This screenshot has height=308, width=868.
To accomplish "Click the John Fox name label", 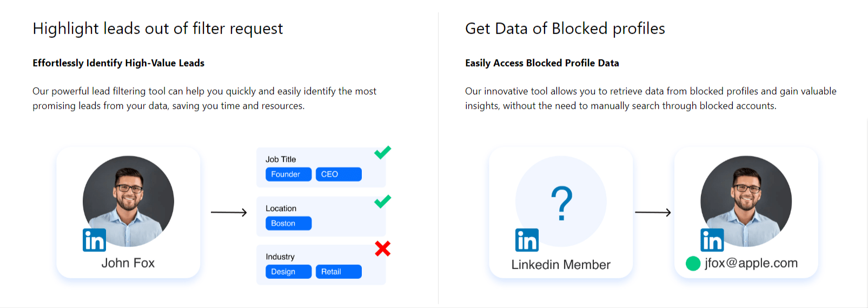I will click(x=128, y=263).
